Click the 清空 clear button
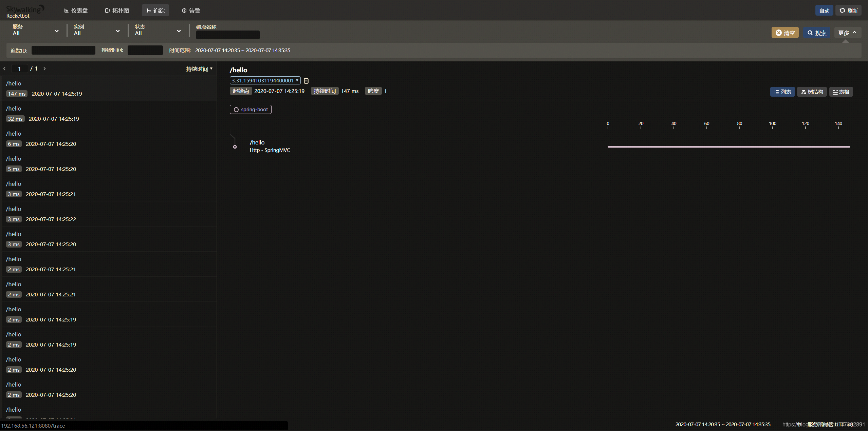This screenshot has height=431, width=868. point(785,33)
